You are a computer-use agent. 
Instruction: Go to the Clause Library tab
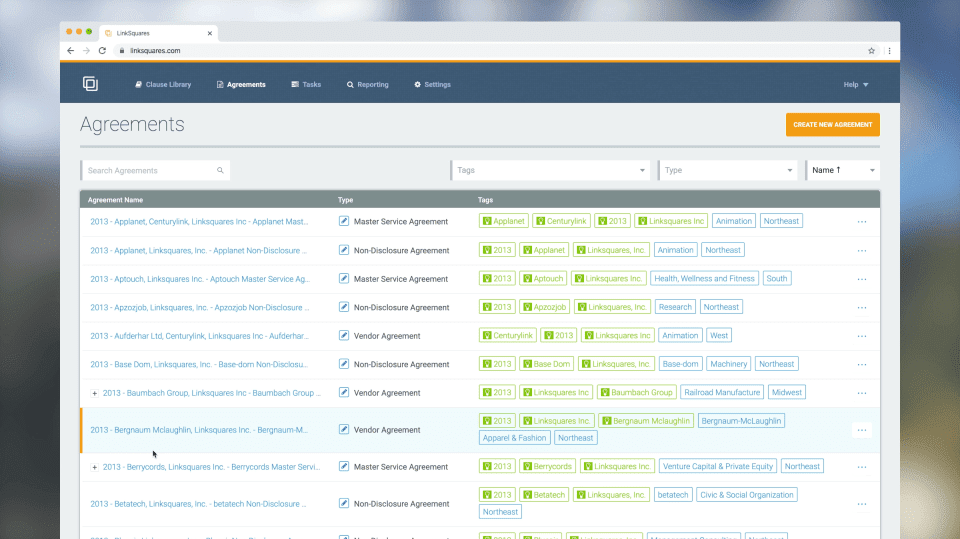tap(163, 85)
